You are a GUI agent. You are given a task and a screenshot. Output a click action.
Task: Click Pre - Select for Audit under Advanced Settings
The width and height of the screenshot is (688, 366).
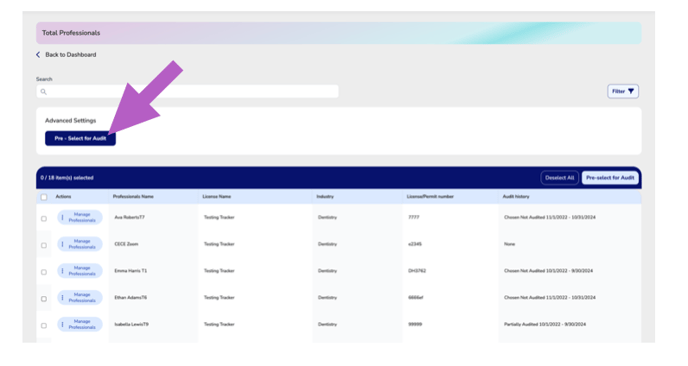click(x=80, y=138)
